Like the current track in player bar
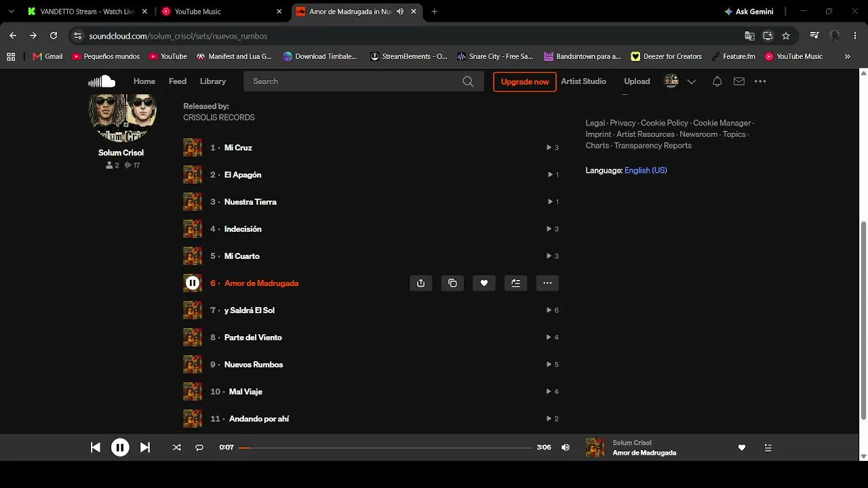 coord(741,447)
